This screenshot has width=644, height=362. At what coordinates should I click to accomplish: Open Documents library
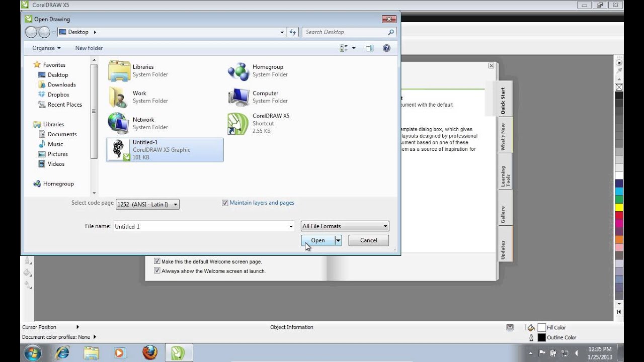[62, 134]
